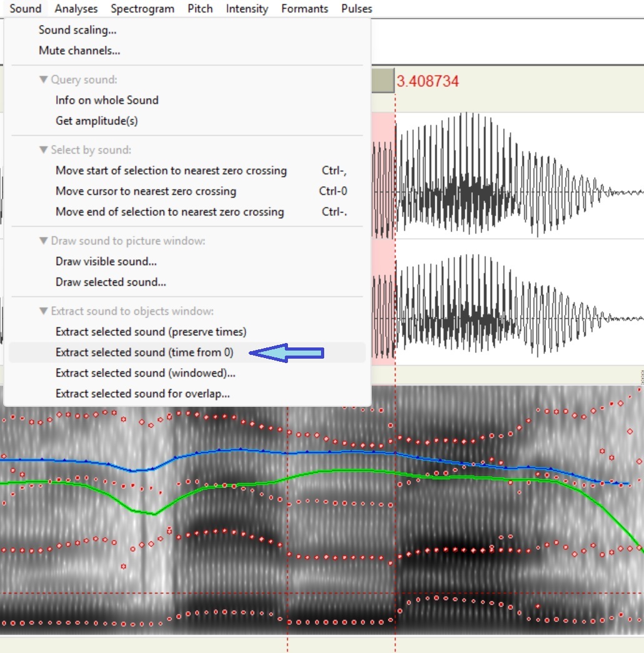Collapse Draw sound to picture window section
The image size is (644, 653).
[x=43, y=241]
